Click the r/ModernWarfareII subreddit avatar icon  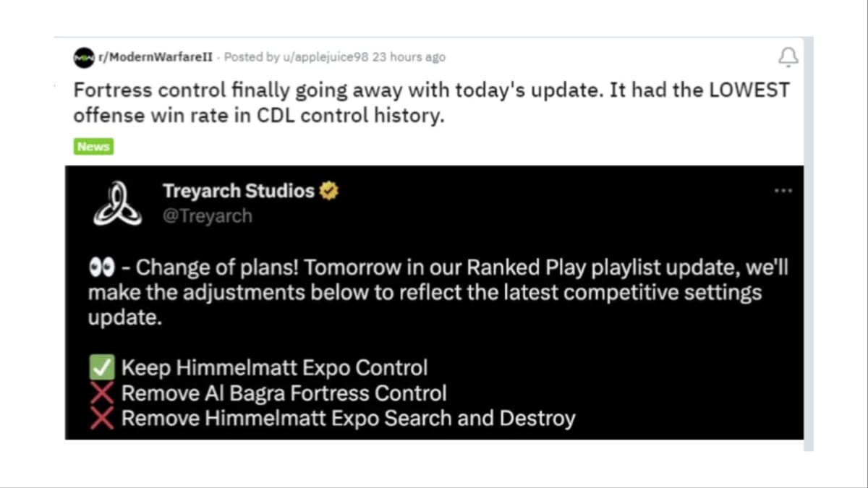click(x=83, y=57)
